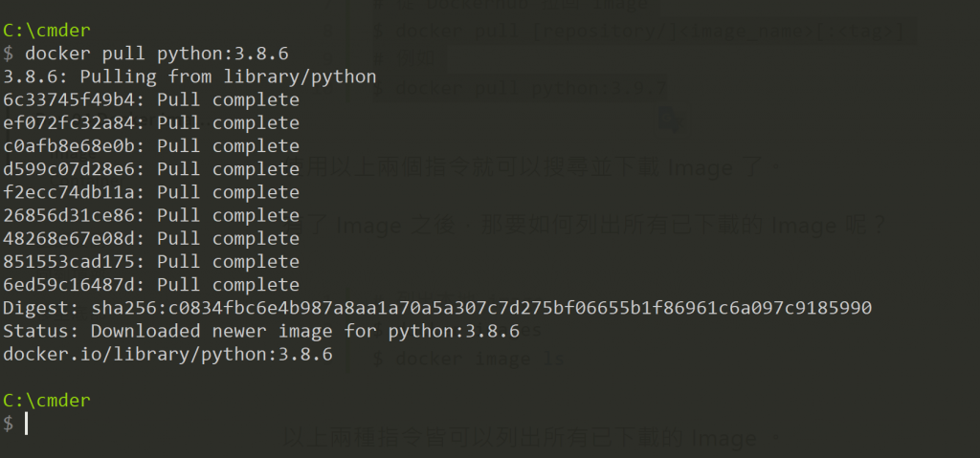980x458 pixels.
Task: Click layer ID 6ed59c16487d
Action: click(x=71, y=285)
